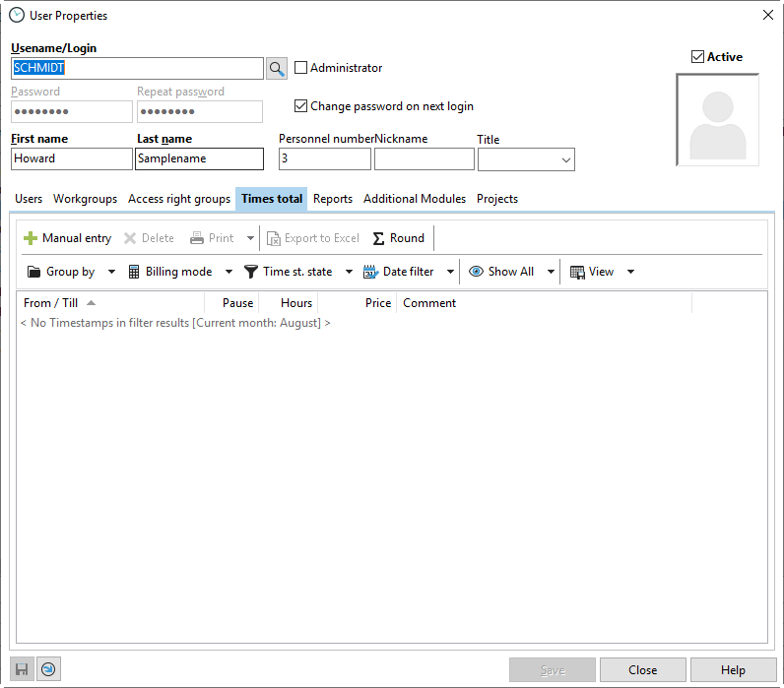Screen dimensions: 784x688
Task: Click the user profile picture placeholder
Action: pyautogui.click(x=717, y=120)
